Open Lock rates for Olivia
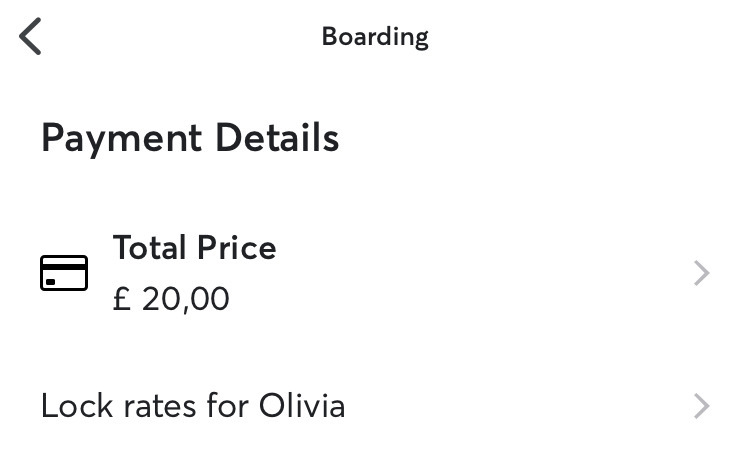Viewport: 750px width, 461px height. point(193,406)
